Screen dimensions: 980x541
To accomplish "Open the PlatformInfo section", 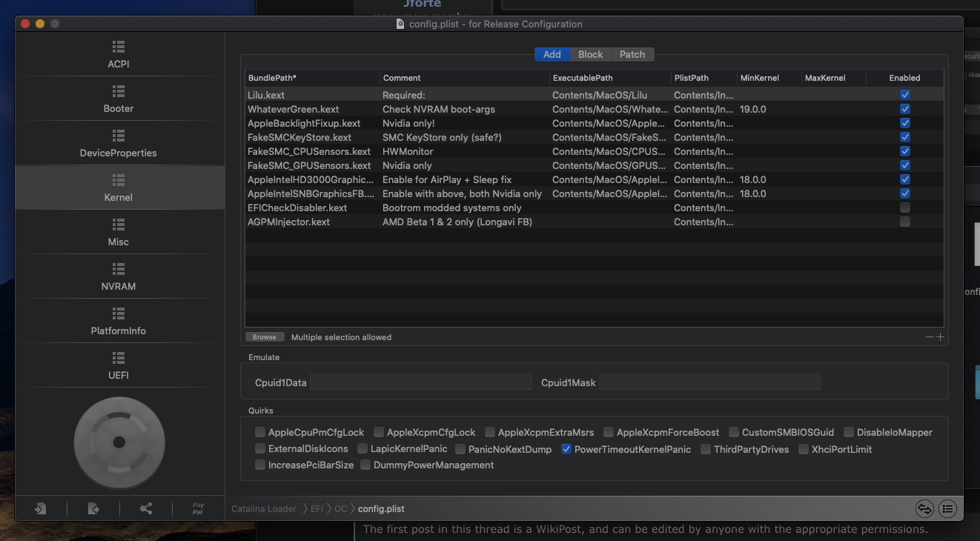I will (119, 321).
